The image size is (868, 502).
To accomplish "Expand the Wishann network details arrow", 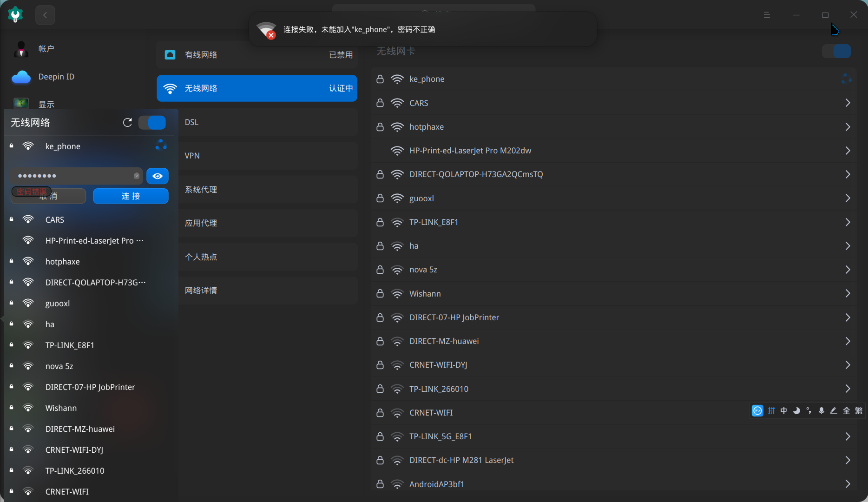I will coord(848,294).
